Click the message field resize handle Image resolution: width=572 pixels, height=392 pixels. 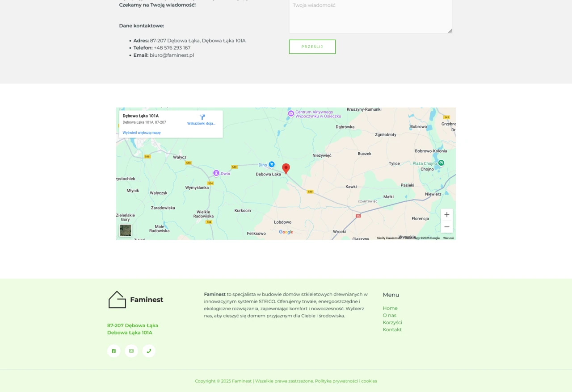pos(450,31)
